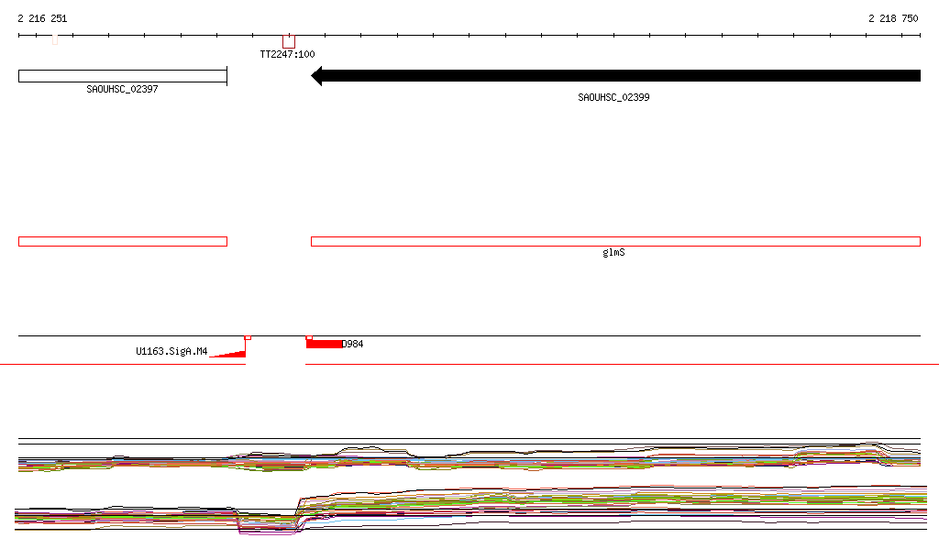Click the dip in lower expression profile
This screenshot has height=560, width=939.
pos(268,523)
